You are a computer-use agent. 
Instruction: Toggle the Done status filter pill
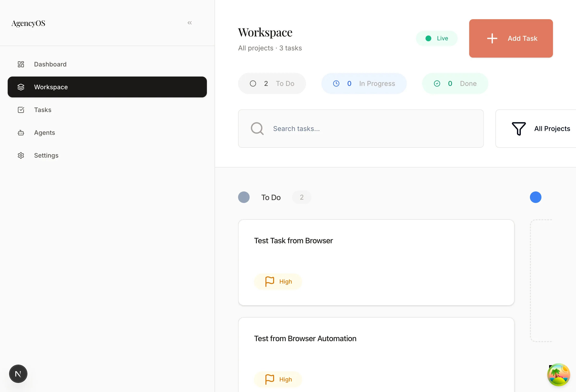pyautogui.click(x=455, y=83)
